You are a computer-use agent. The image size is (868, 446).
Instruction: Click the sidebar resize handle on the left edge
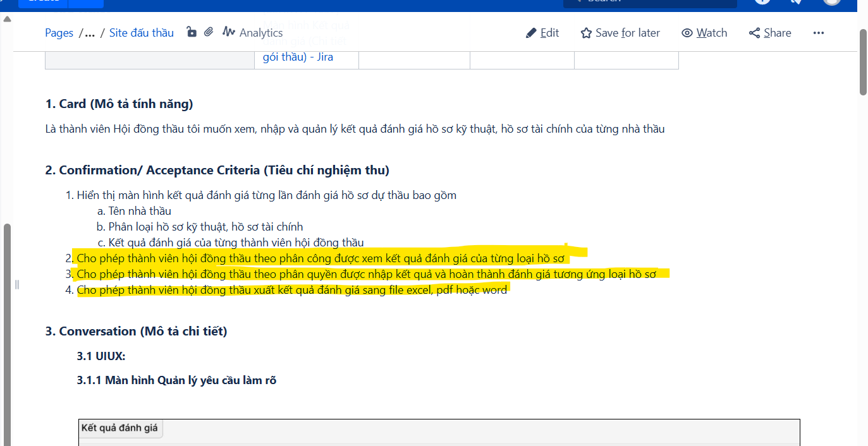pyautogui.click(x=17, y=284)
